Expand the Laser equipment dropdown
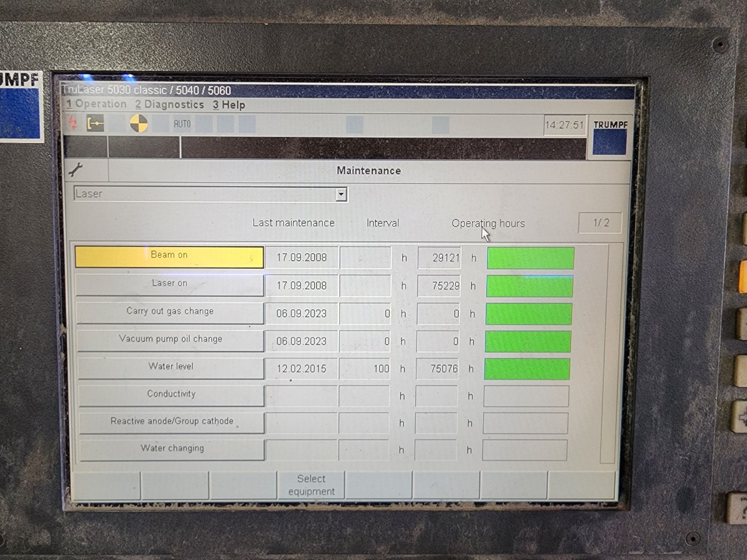 pyautogui.click(x=341, y=194)
